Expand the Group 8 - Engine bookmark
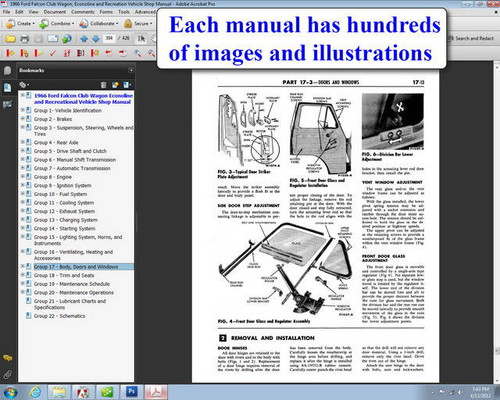The width and height of the screenshot is (500, 400). pos(22,177)
